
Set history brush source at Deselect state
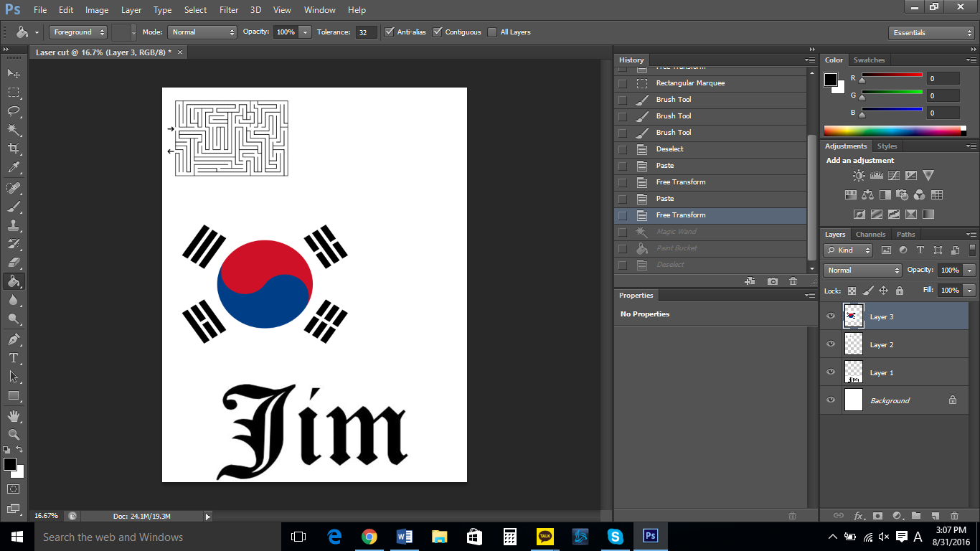tap(622, 149)
